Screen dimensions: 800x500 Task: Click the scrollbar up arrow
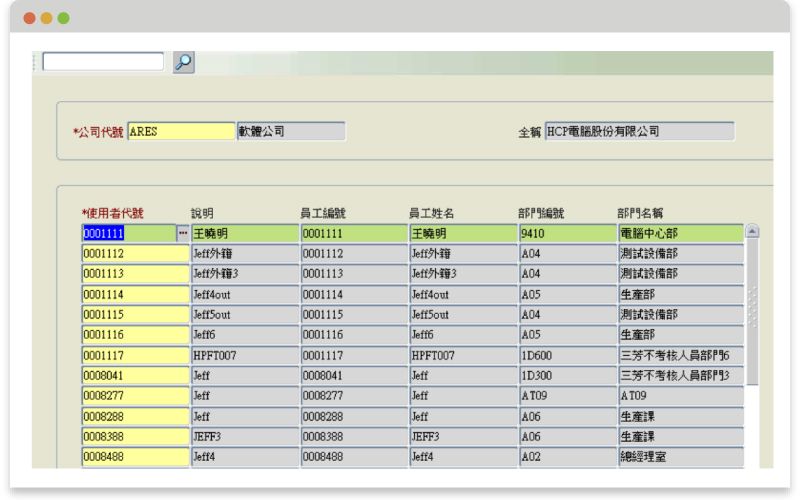[x=752, y=232]
